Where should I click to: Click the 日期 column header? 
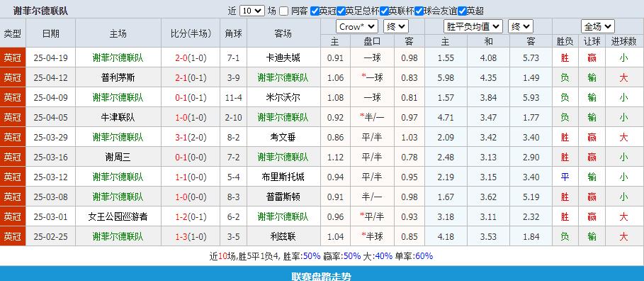click(50, 33)
